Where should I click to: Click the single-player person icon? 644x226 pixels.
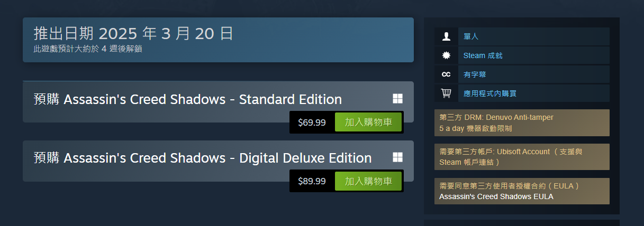(446, 36)
